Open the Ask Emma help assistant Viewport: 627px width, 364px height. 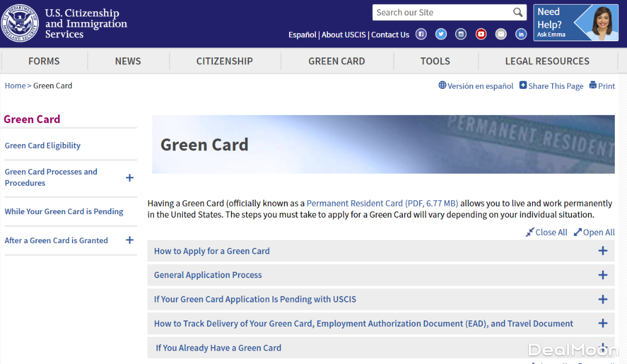click(x=575, y=23)
